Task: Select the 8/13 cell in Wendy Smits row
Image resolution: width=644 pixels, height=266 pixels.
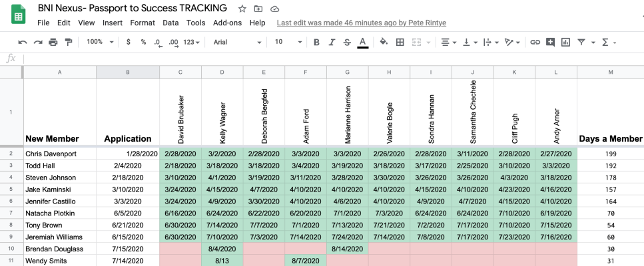Action: 222,261
